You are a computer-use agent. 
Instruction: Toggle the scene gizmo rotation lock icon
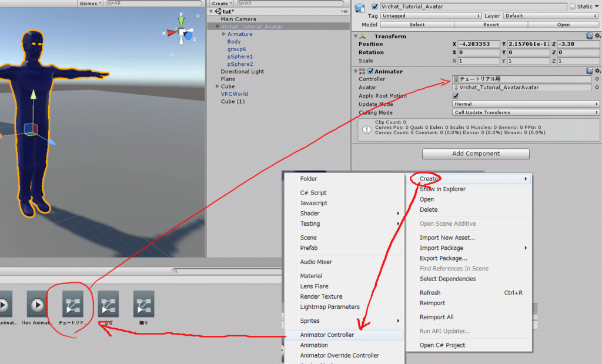198,15
